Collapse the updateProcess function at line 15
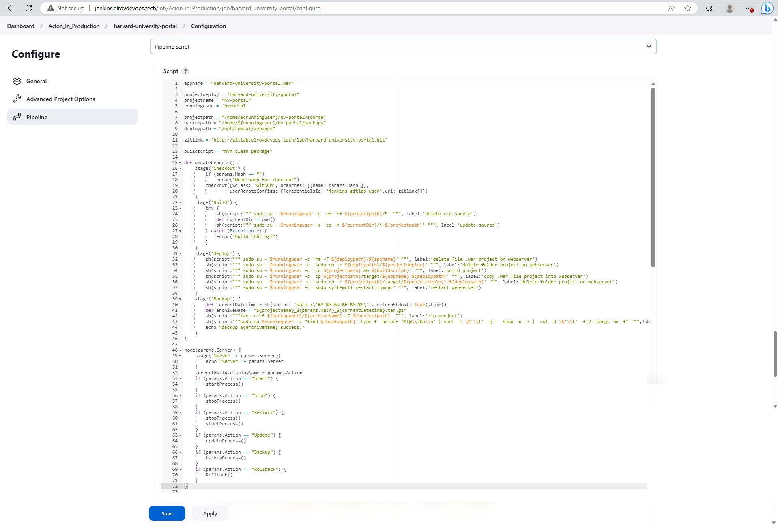 [181, 163]
